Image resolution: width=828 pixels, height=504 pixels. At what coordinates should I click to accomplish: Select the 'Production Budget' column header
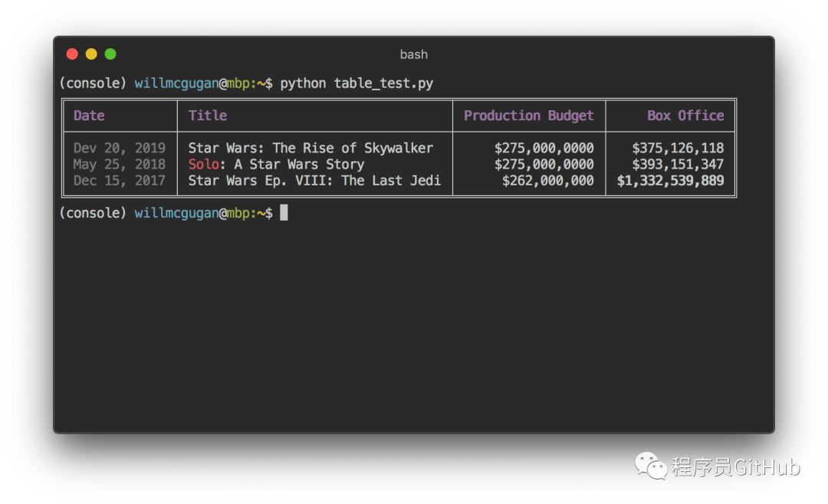click(x=528, y=116)
